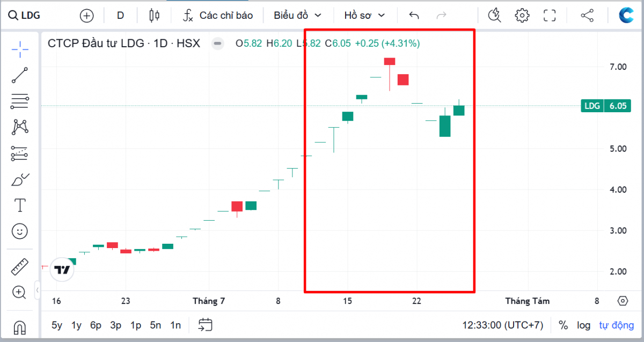Open the emoji sticker tool
This screenshot has height=342, width=644.
[x=20, y=231]
